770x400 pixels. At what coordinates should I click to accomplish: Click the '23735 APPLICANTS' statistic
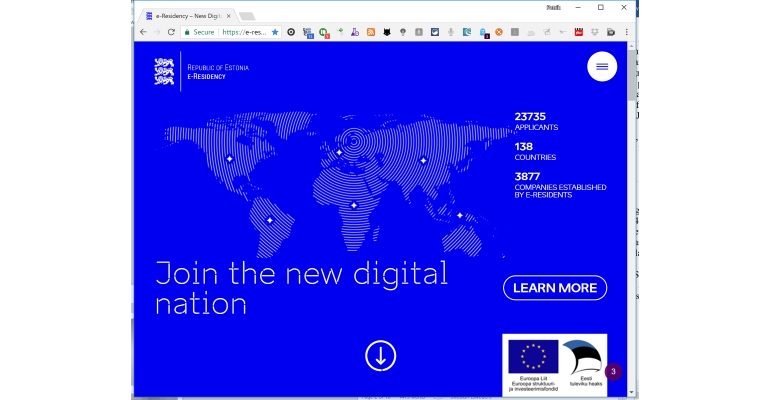(x=536, y=121)
